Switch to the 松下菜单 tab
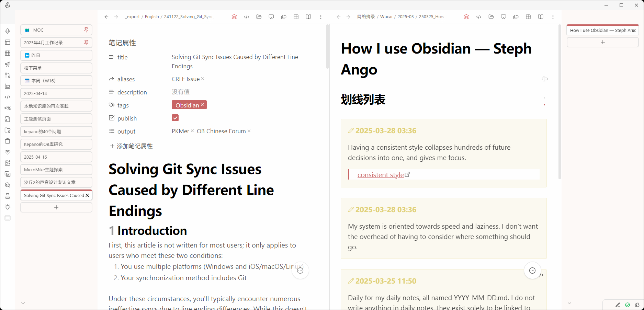Screen dimensions: 644x310 [x=56, y=68]
